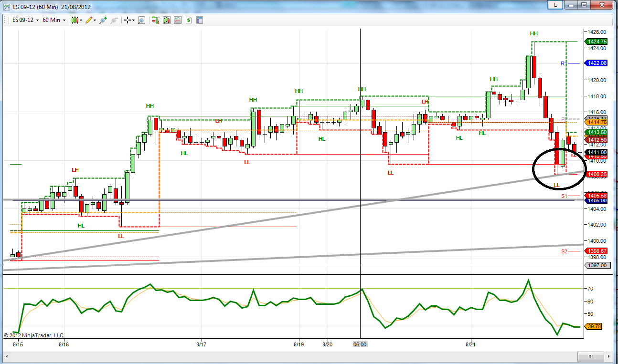The width and height of the screenshot is (618, 364).
Task: Click the 70 level on indicator axis
Action: tap(590, 289)
